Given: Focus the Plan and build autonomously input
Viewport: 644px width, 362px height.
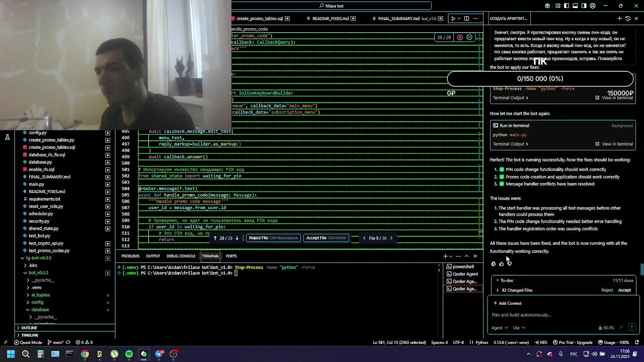Looking at the screenshot, I should (x=563, y=315).
